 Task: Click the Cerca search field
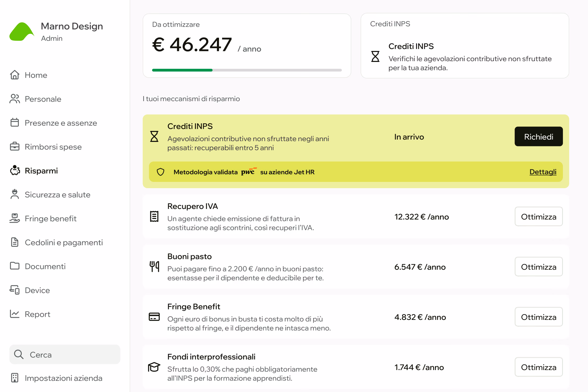coord(65,354)
